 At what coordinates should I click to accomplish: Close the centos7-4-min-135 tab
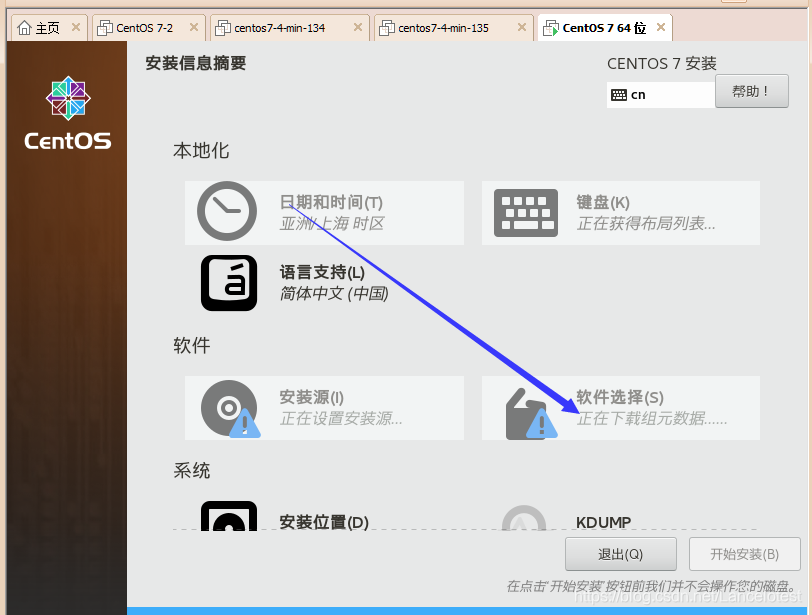click(x=521, y=27)
